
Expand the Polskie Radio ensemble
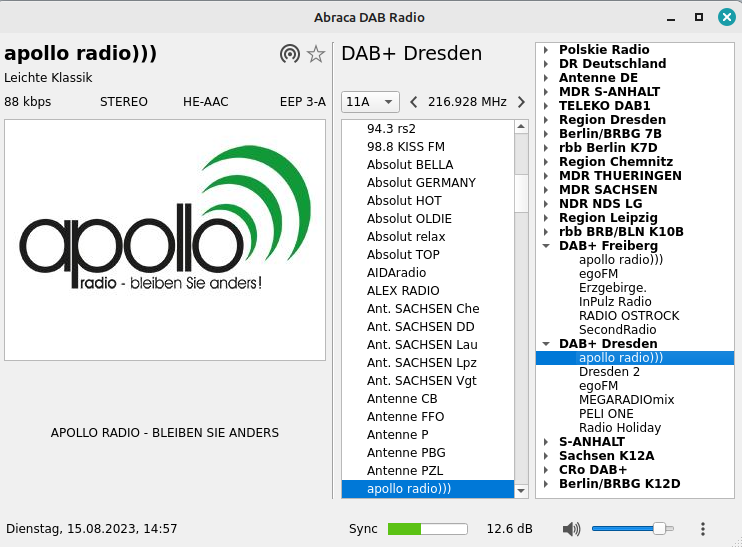(546, 50)
